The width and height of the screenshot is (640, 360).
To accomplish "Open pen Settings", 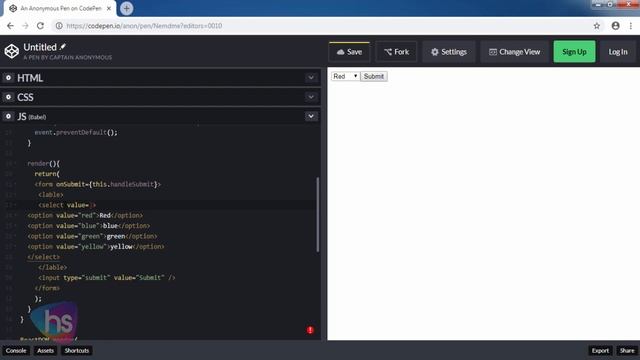I will coord(449,52).
